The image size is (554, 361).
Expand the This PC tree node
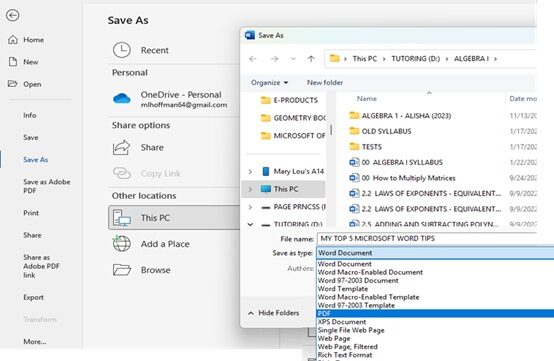pyautogui.click(x=250, y=189)
